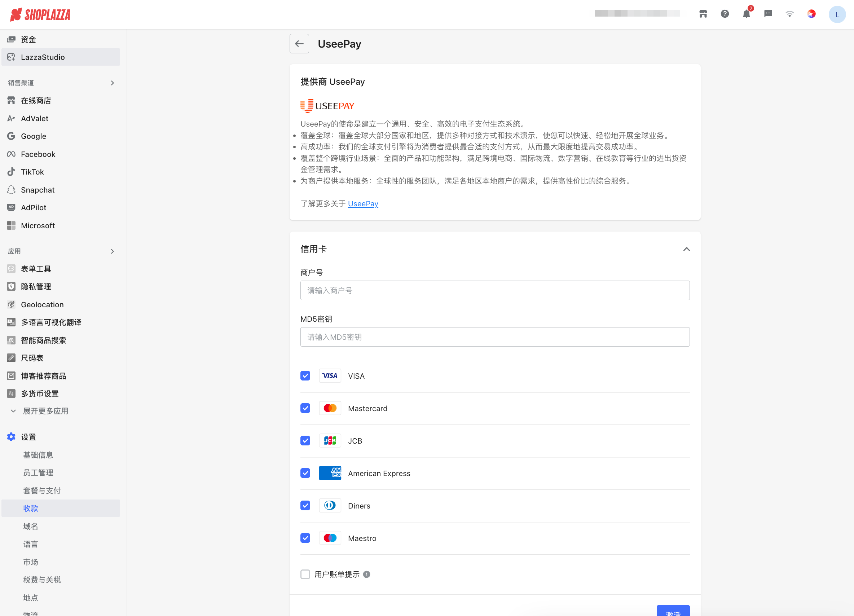This screenshot has width=854, height=616.
Task: Expand the 销售渠道 section arrow
Action: [112, 83]
